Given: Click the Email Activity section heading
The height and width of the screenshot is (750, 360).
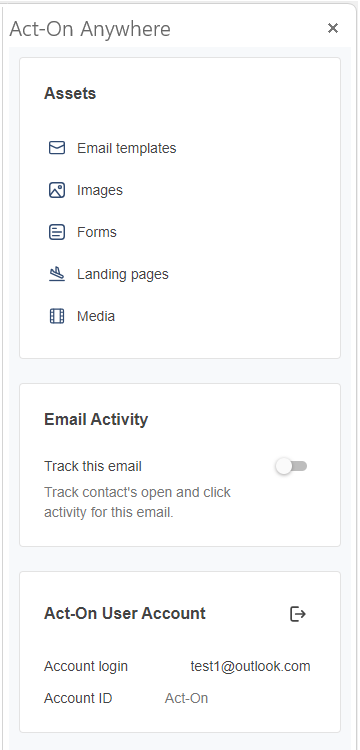Looking at the screenshot, I should [96, 419].
